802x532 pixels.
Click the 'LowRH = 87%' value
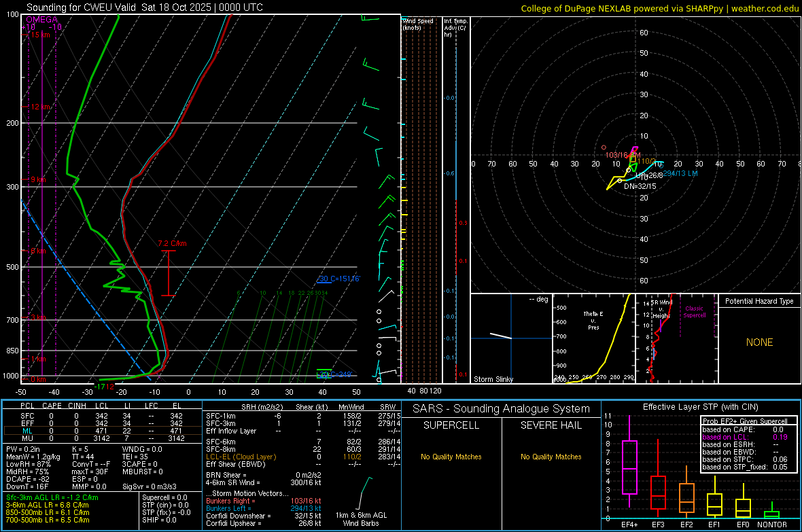[29, 464]
